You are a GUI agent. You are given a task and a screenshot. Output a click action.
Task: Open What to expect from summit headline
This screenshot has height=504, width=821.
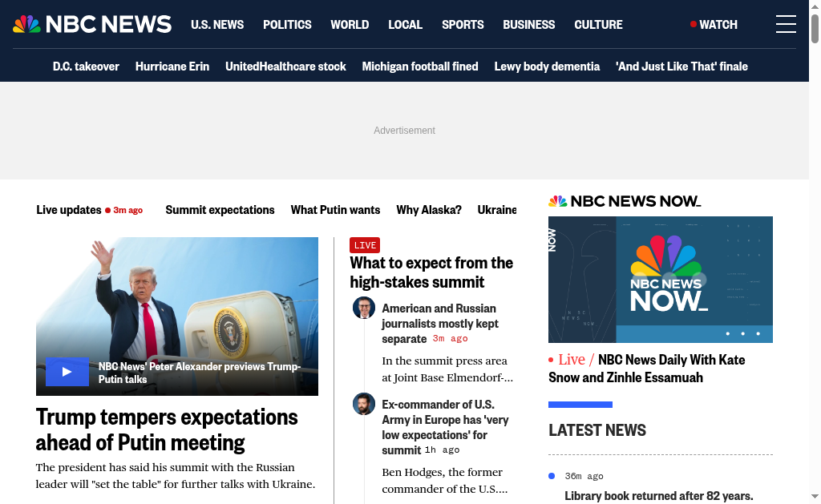coord(431,272)
